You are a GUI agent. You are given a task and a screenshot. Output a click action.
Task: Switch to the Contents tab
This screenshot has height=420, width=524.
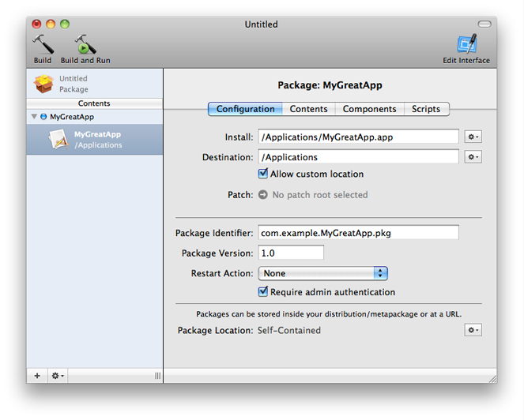[308, 109]
